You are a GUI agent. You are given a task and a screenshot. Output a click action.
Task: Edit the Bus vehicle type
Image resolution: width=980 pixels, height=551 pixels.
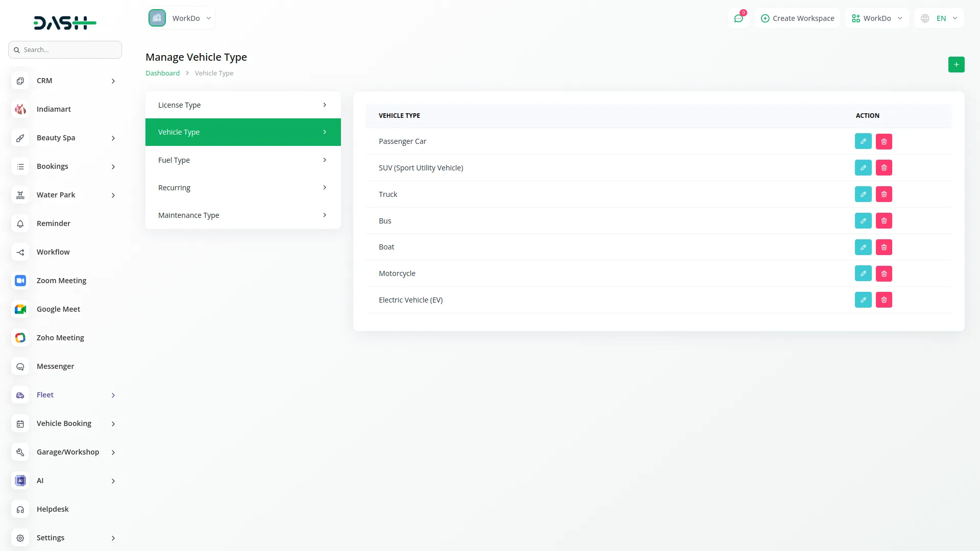[x=863, y=221]
